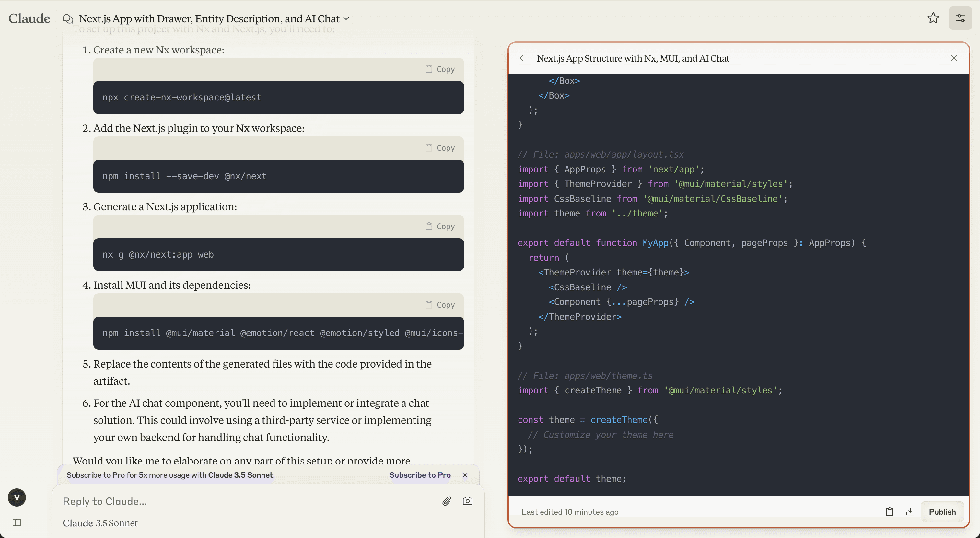Star this conversation

pyautogui.click(x=933, y=18)
